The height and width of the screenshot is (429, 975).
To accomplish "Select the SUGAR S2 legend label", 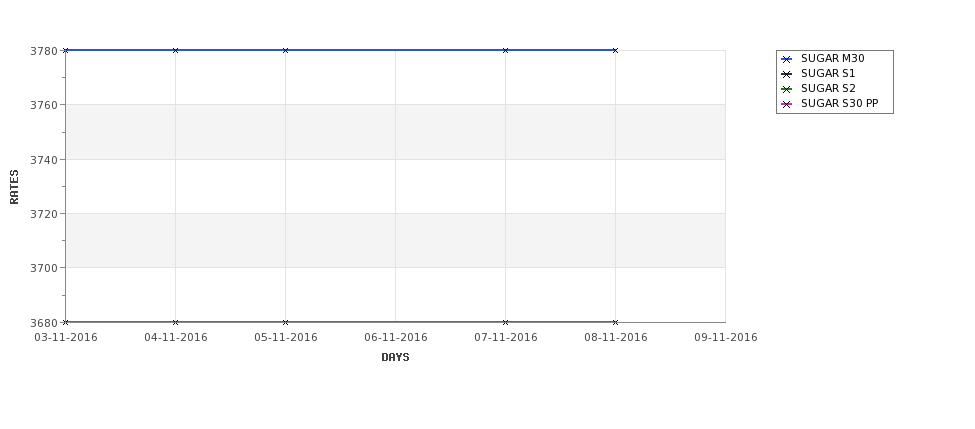I will [828, 89].
